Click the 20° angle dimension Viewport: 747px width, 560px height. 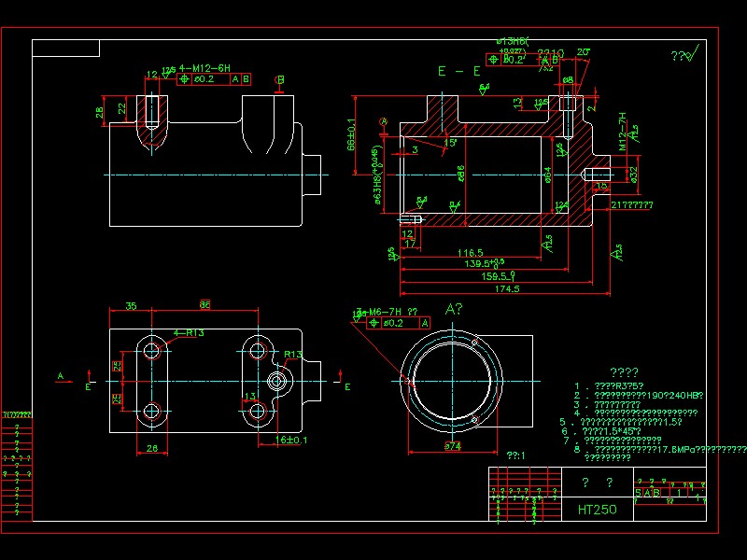pos(583,52)
